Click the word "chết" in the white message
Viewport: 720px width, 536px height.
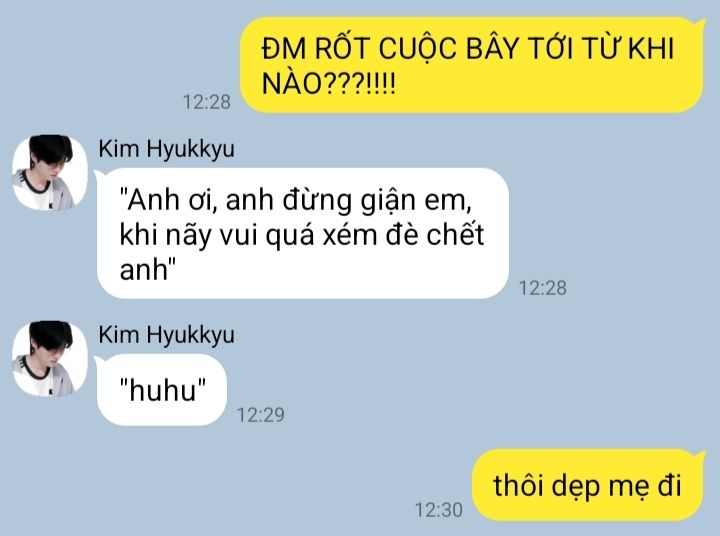point(456,234)
